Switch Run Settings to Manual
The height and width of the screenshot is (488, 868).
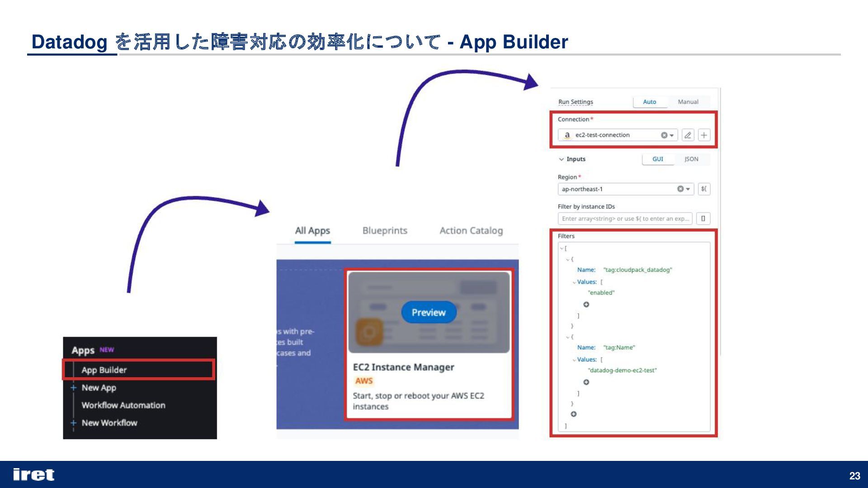(x=688, y=102)
